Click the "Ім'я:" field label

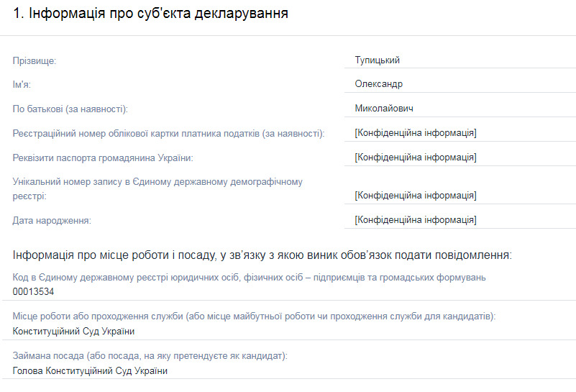[27, 85]
